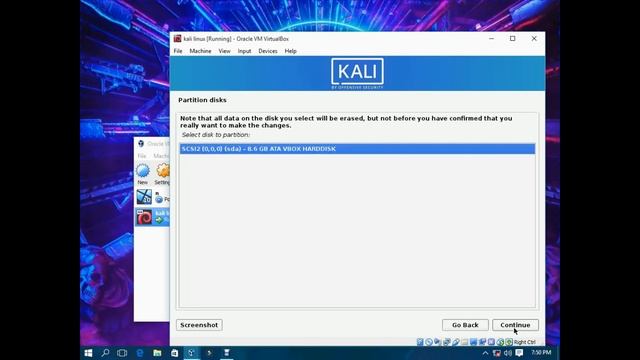The width and height of the screenshot is (640, 360).
Task: Click the Continue button
Action: click(515, 325)
